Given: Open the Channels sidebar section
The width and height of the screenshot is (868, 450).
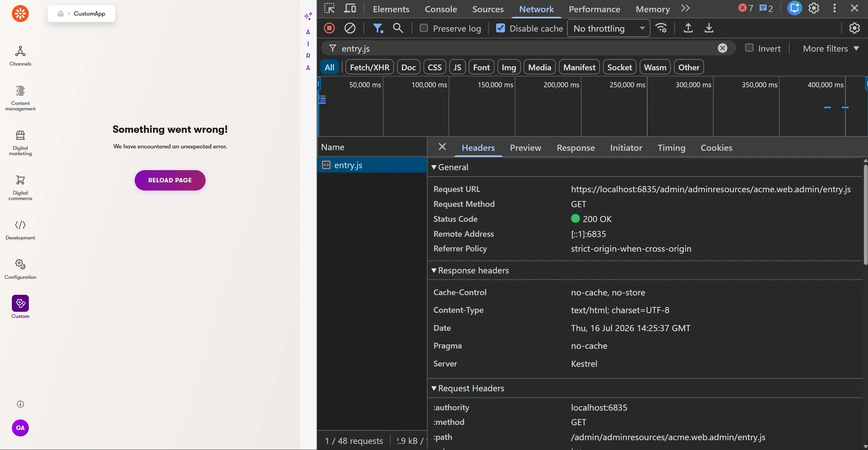Looking at the screenshot, I should coord(20,56).
